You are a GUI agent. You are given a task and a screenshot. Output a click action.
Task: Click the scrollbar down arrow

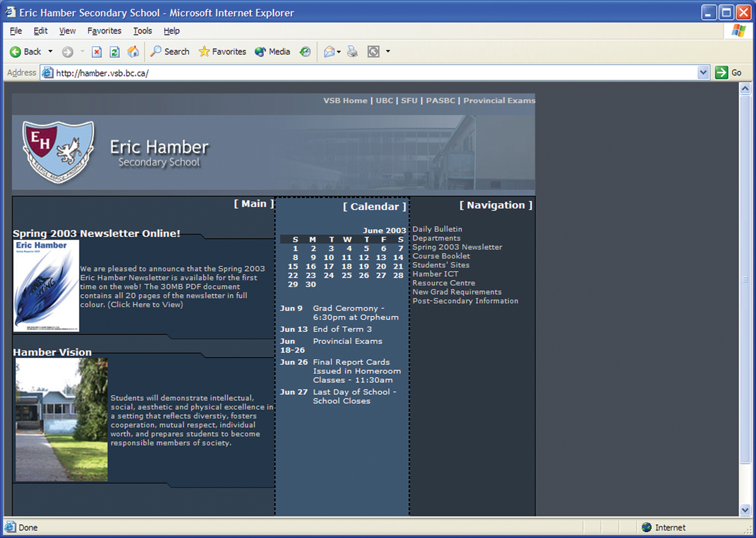(745, 510)
